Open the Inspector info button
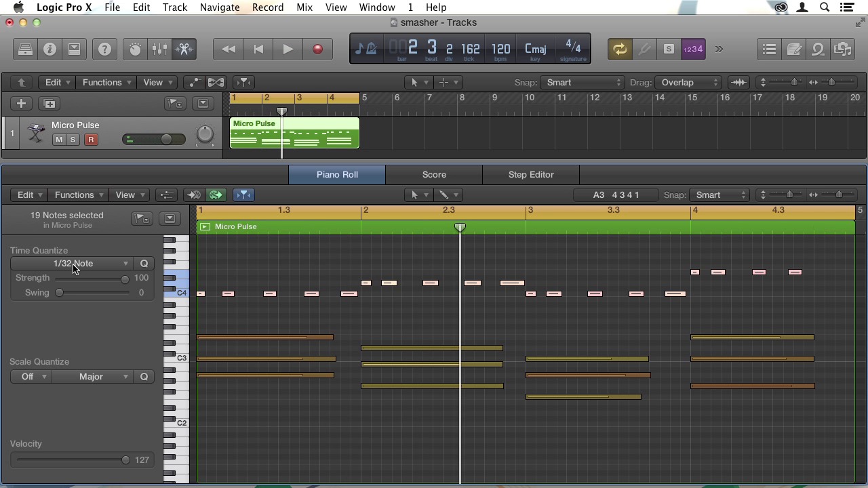 click(50, 49)
